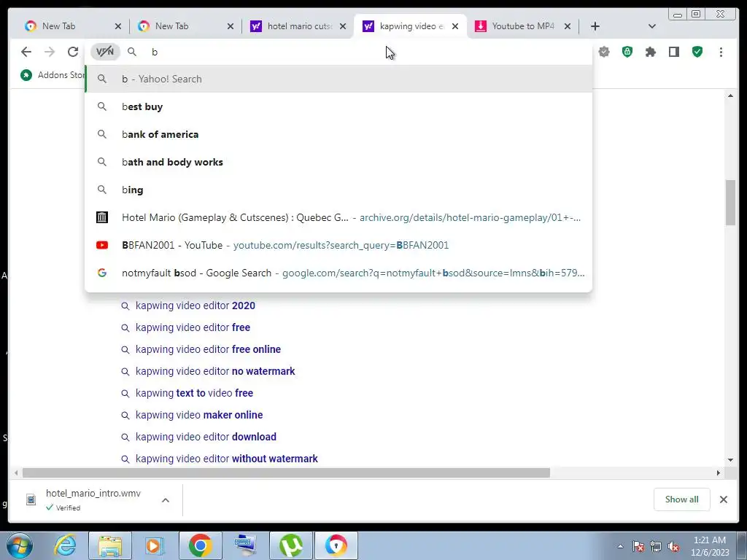Click the Addons Store bookmark

point(53,75)
